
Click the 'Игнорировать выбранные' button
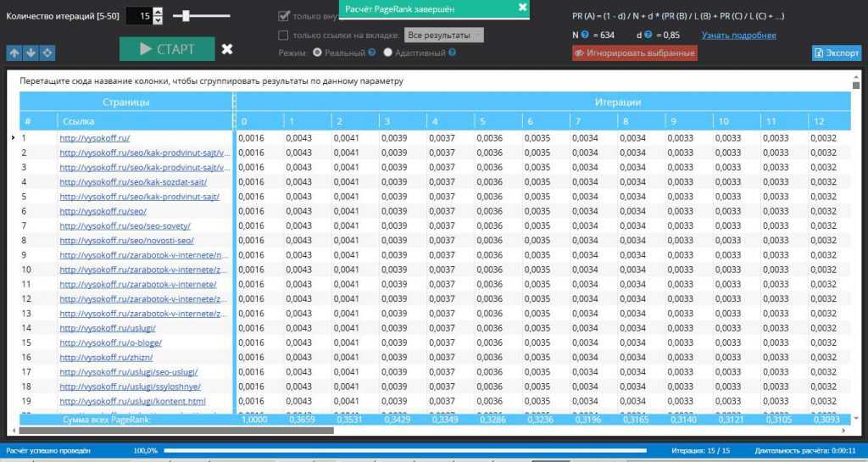click(x=635, y=53)
